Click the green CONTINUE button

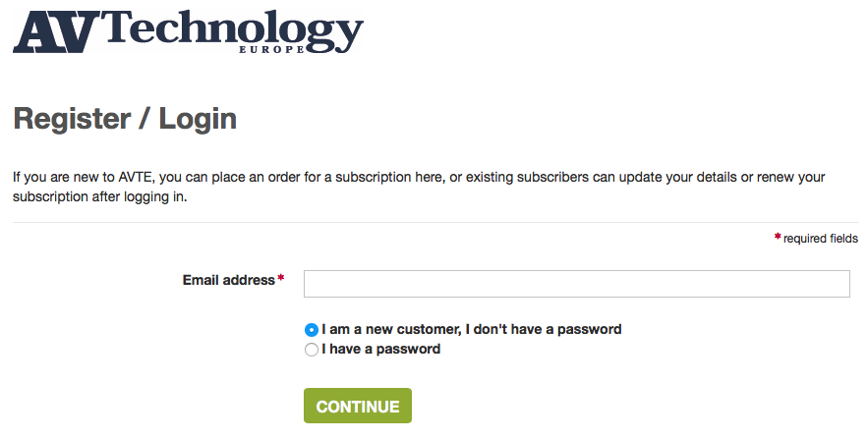tap(358, 406)
